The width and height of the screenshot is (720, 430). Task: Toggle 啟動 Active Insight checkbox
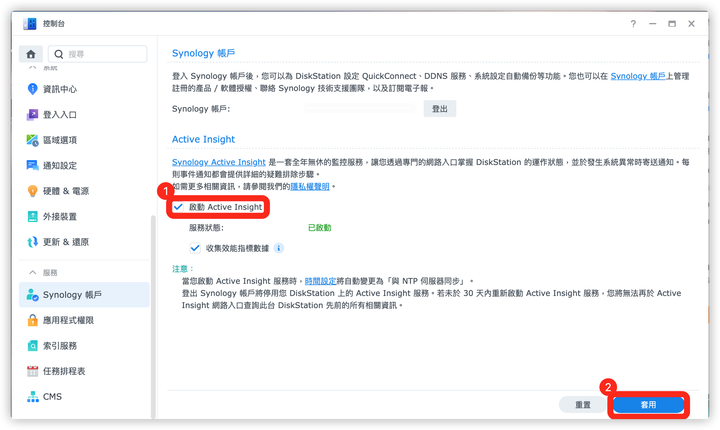click(x=178, y=207)
